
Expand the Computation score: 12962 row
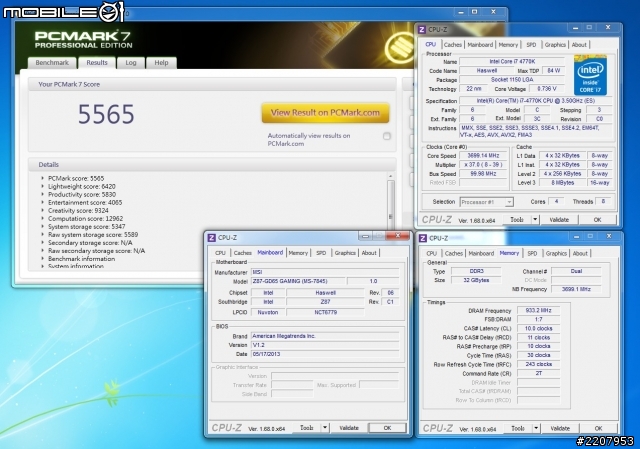click(42, 219)
